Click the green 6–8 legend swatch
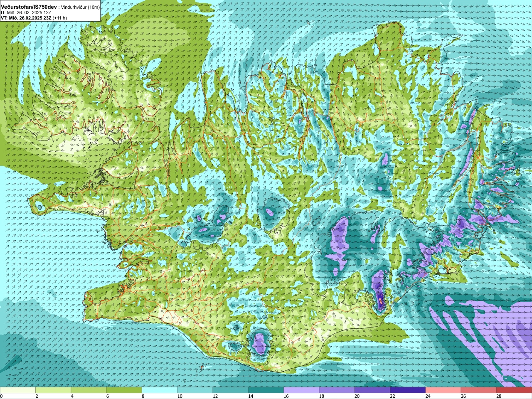The height and width of the screenshot is (399, 532). 124,390
